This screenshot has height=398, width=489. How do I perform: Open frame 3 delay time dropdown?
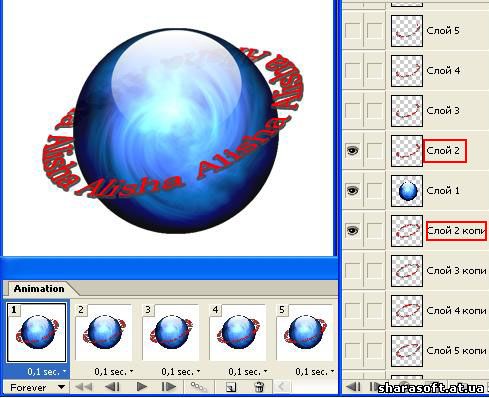181,371
